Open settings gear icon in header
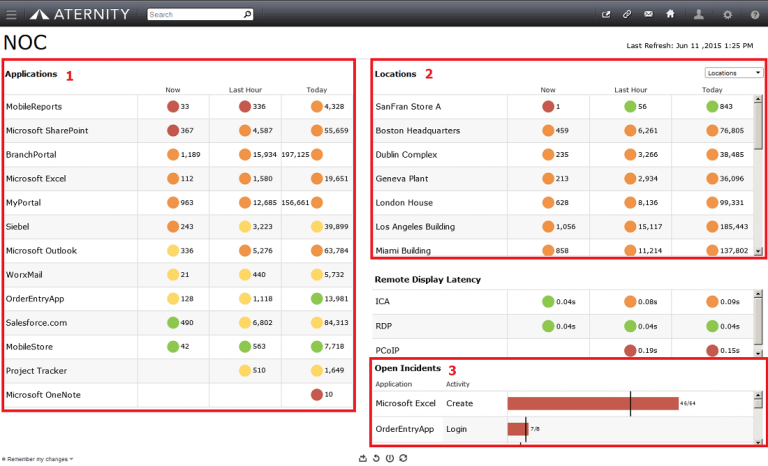This screenshot has height=466, width=768. coord(727,15)
